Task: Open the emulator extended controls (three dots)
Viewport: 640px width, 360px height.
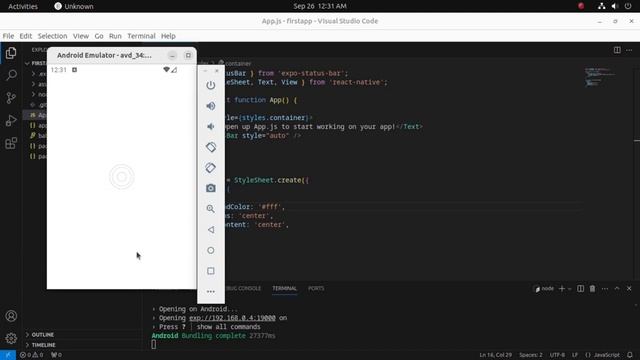Action: (211, 291)
